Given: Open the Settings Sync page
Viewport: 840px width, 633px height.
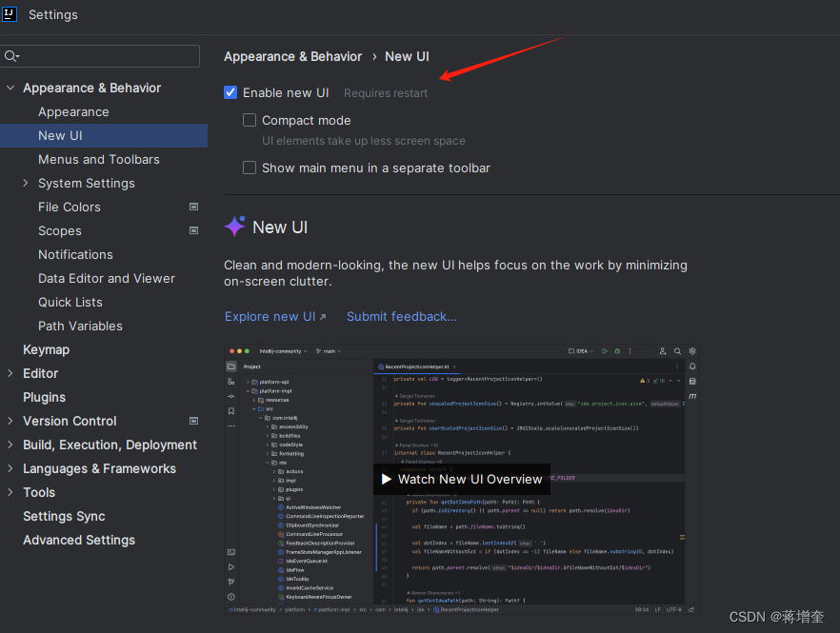Looking at the screenshot, I should pyautogui.click(x=64, y=516).
